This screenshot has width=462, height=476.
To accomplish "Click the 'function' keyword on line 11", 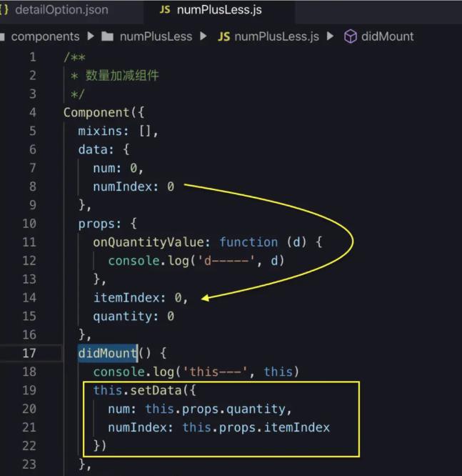I will click(248, 242).
